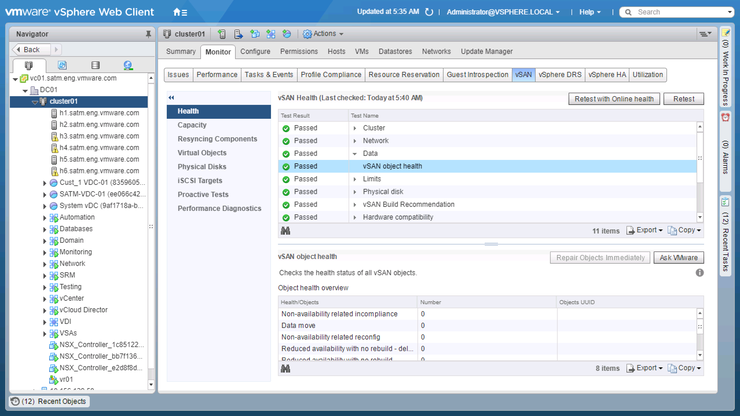
Task: Open the vSphere home menu icon
Action: click(180, 12)
